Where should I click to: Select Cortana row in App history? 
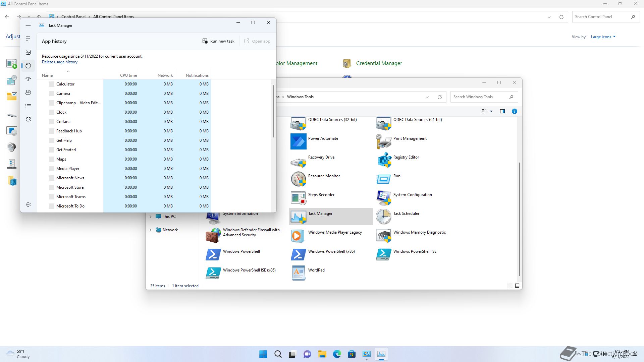(124, 122)
